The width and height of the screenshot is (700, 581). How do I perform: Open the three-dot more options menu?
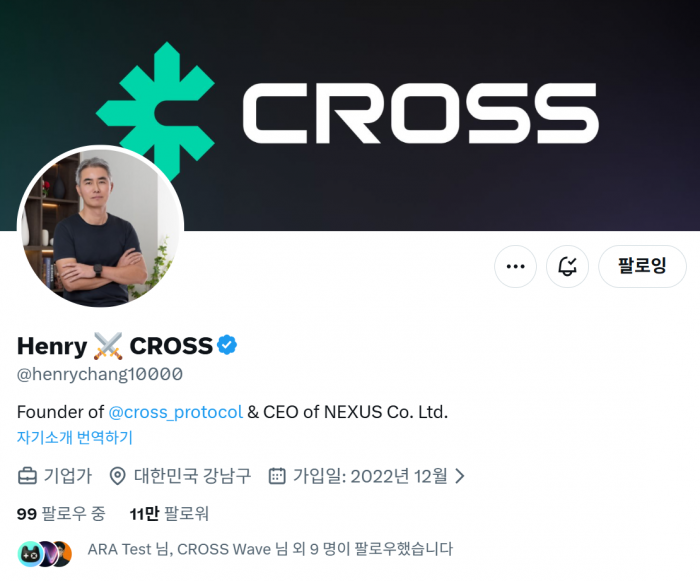pos(515,267)
